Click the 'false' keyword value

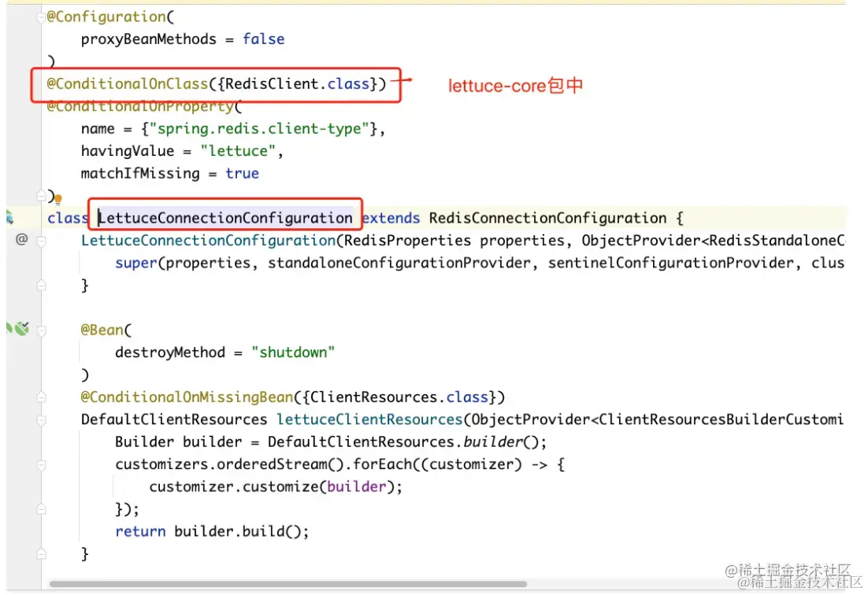pyautogui.click(x=264, y=39)
